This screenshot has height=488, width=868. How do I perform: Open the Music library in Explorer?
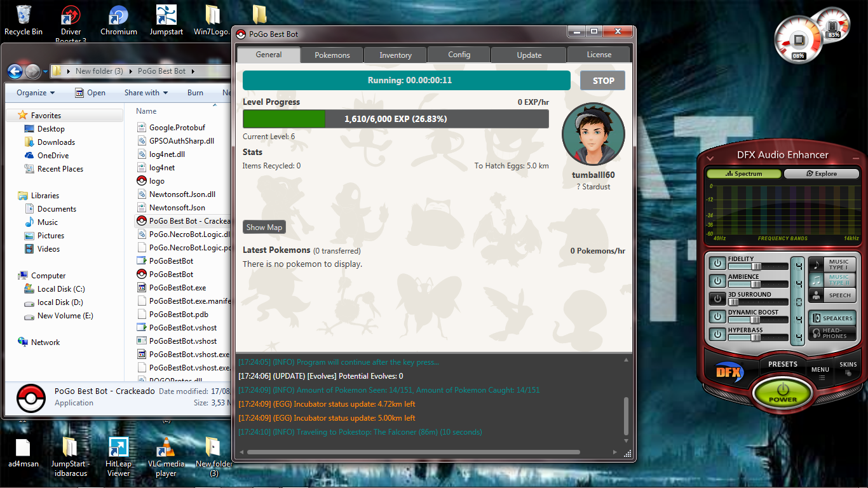coord(47,222)
